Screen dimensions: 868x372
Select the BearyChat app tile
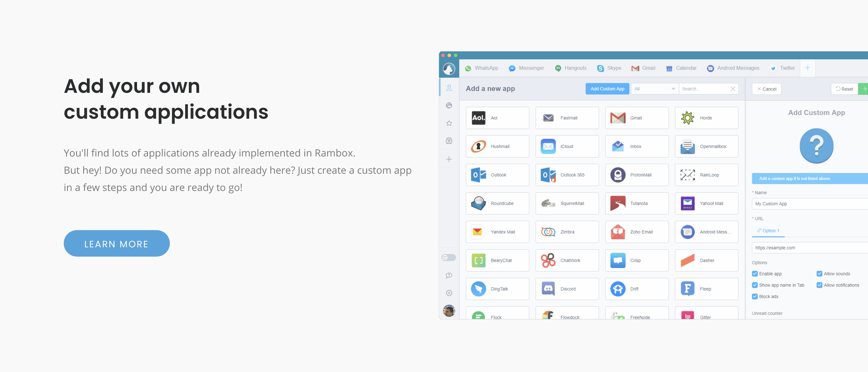pyautogui.click(x=497, y=261)
